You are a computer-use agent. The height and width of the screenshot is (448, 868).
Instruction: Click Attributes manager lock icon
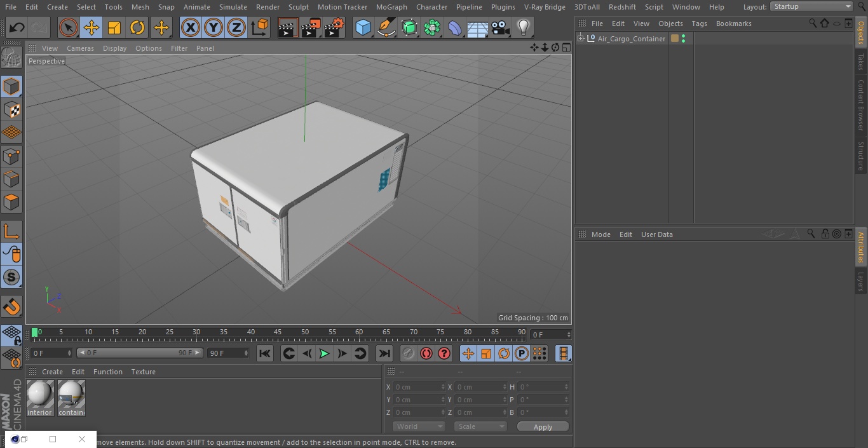pyautogui.click(x=825, y=234)
